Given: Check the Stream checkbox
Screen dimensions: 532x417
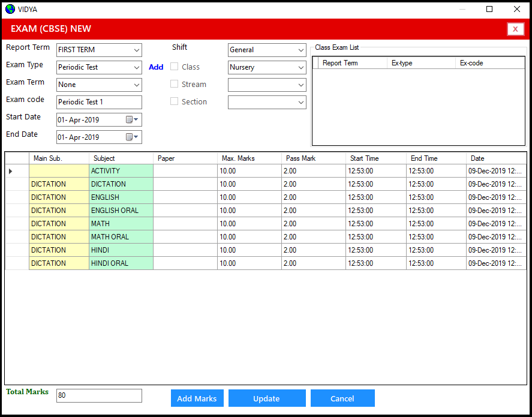Looking at the screenshot, I should click(x=174, y=84).
